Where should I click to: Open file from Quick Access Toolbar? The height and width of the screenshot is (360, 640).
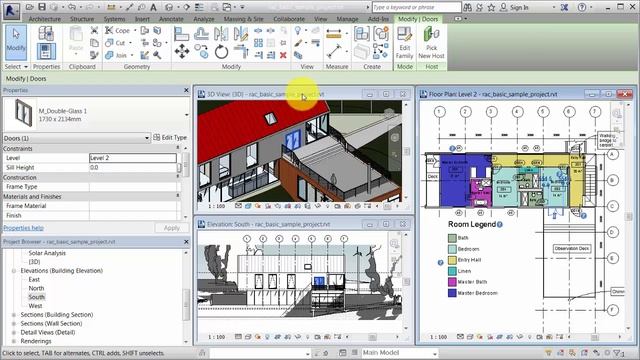point(29,7)
